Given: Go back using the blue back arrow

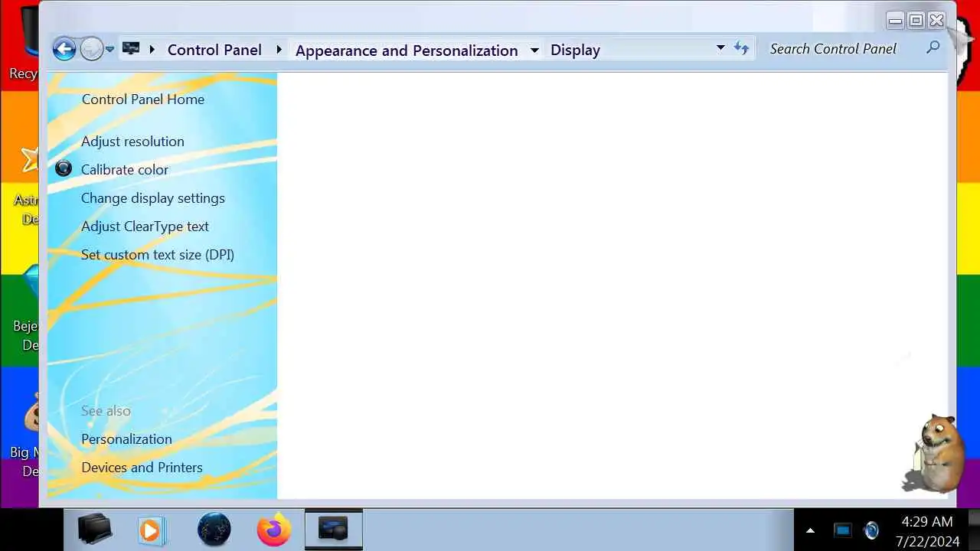Looking at the screenshot, I should tap(64, 50).
